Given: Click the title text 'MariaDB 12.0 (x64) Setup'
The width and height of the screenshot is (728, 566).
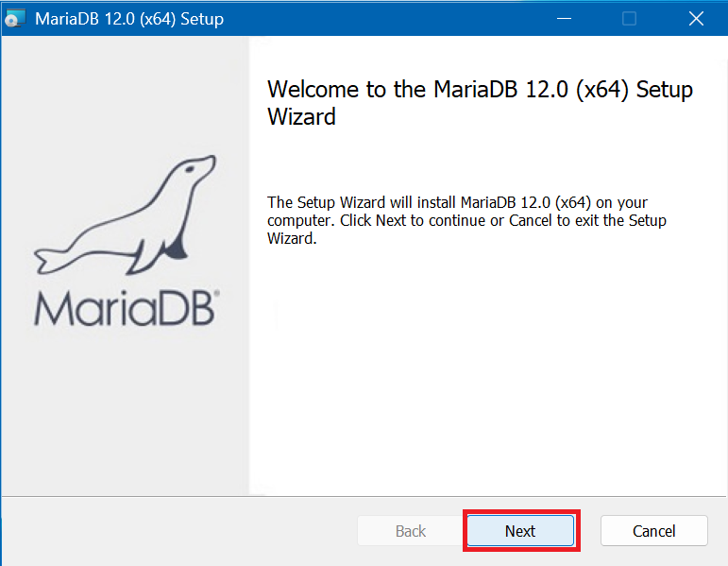Looking at the screenshot, I should click(x=129, y=19).
